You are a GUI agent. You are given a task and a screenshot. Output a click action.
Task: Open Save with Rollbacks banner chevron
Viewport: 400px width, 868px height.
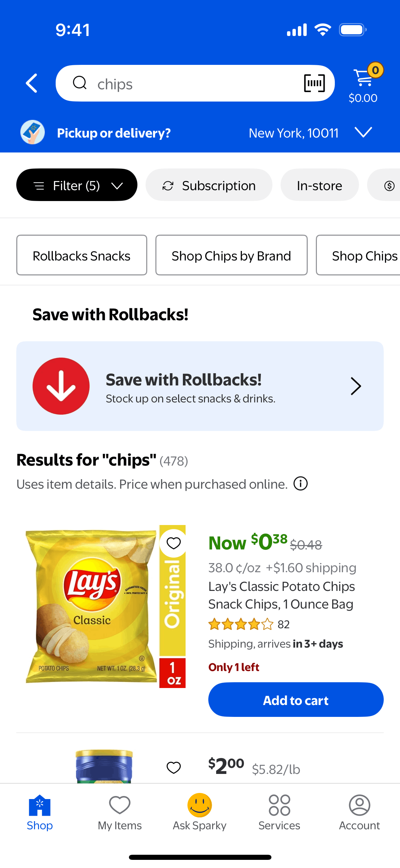(356, 386)
